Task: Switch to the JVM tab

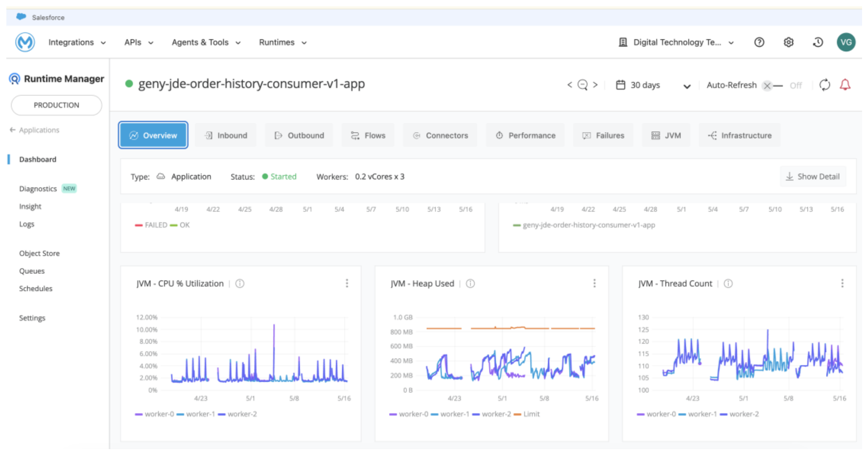Action: pyautogui.click(x=666, y=135)
